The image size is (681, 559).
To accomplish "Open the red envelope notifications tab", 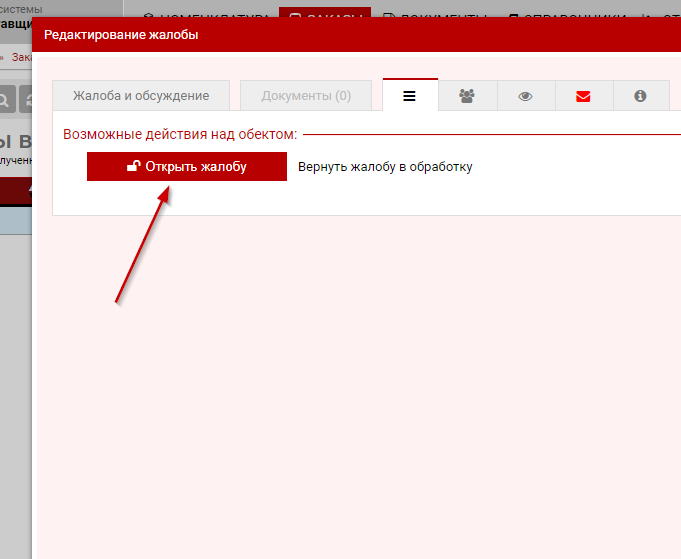I will pos(583,96).
